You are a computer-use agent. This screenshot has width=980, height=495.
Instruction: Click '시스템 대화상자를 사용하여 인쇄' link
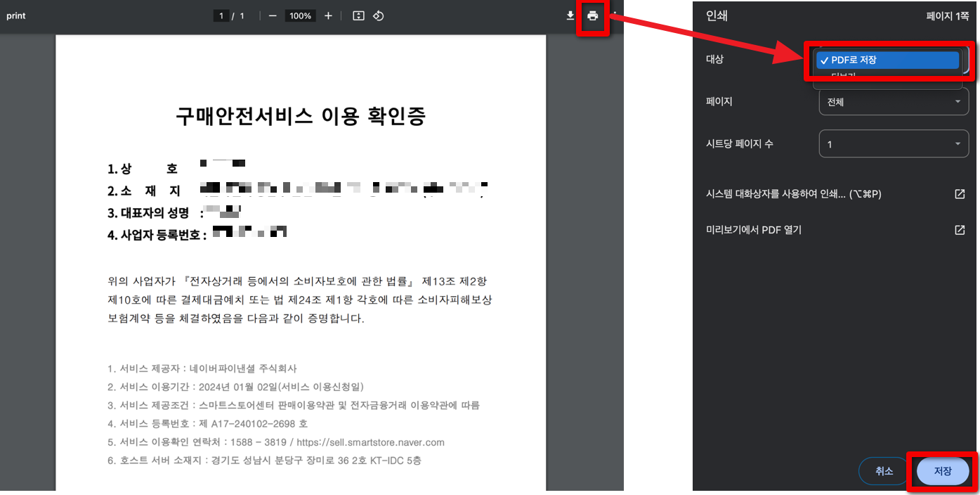point(793,194)
